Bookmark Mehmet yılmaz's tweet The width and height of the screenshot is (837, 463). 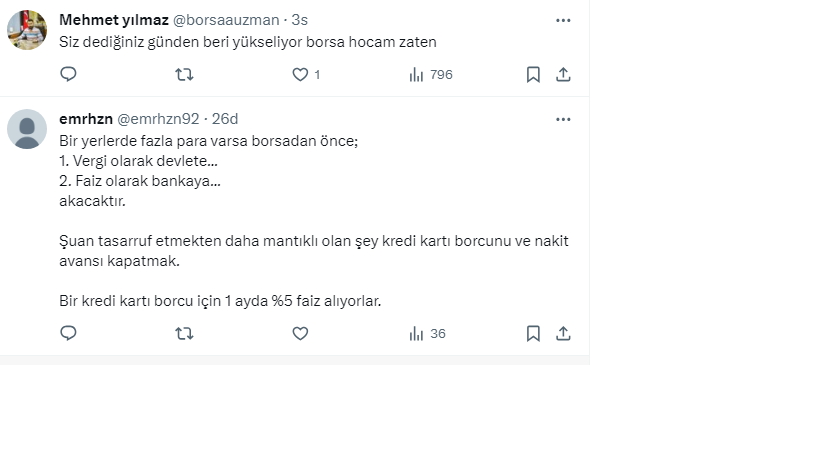tap(534, 75)
